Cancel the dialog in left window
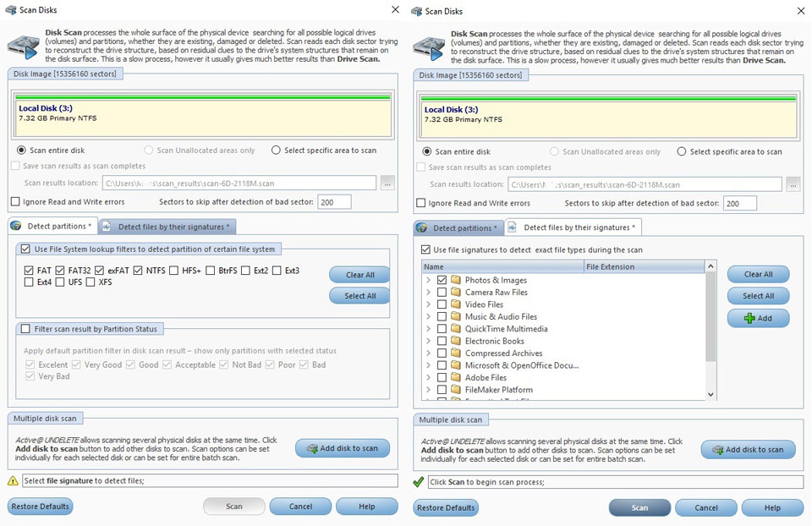 (x=300, y=507)
